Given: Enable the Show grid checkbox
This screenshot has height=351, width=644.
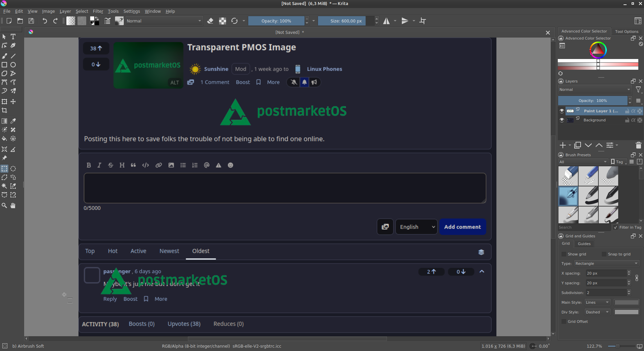Looking at the screenshot, I should pyautogui.click(x=564, y=254).
